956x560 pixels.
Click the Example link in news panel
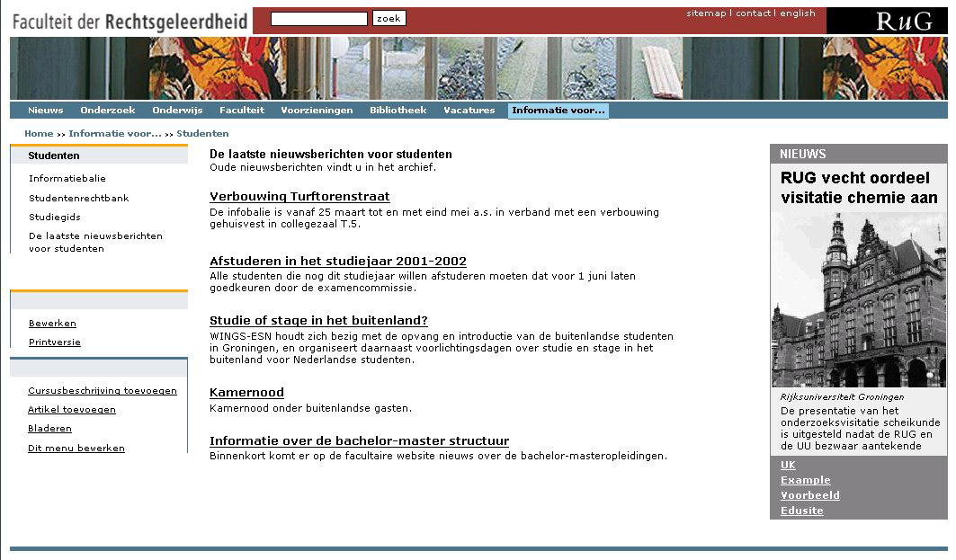tap(806, 480)
